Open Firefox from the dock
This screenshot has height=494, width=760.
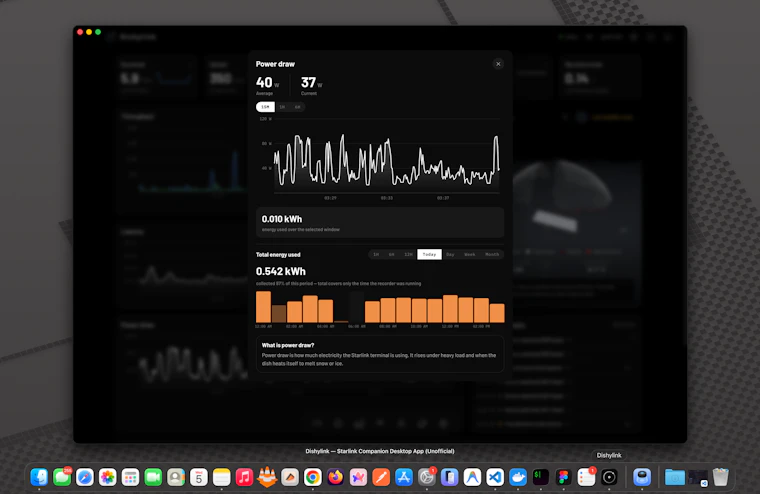tap(335, 478)
